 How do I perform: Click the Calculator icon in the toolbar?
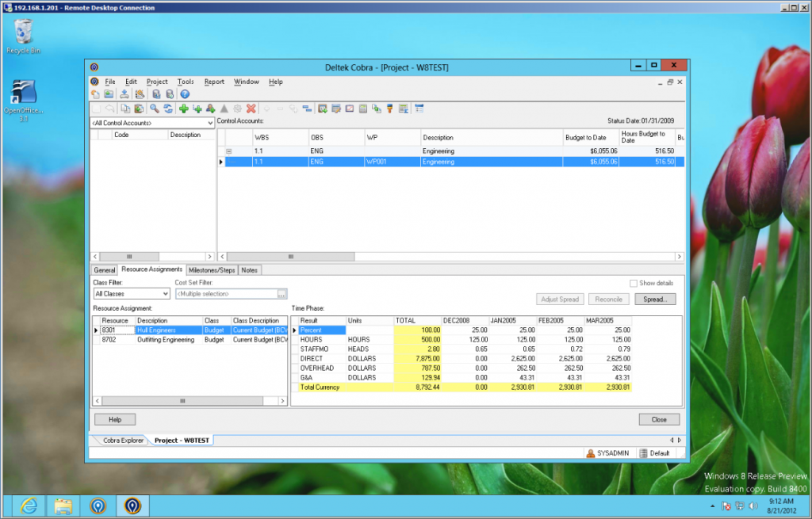[x=362, y=109]
